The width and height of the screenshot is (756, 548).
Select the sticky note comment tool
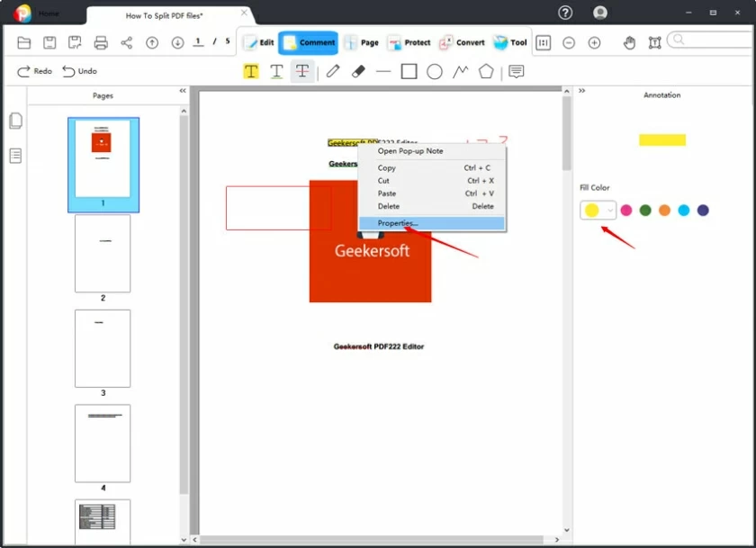[x=515, y=71]
